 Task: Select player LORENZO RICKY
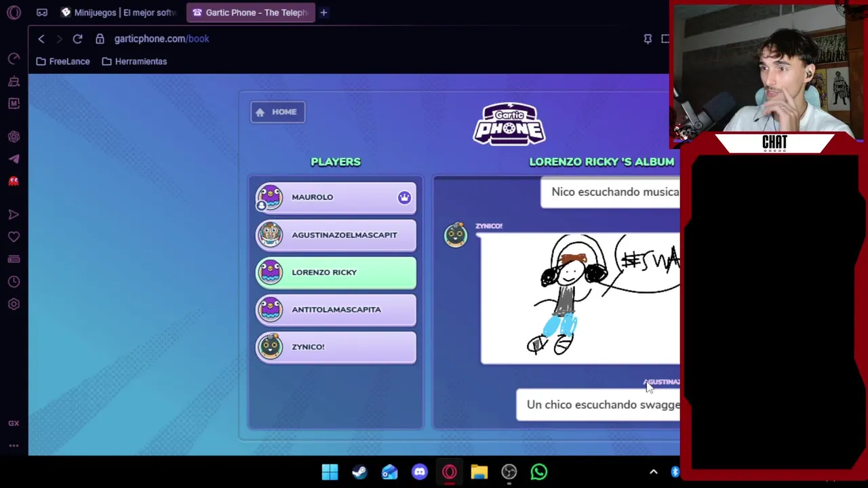click(x=336, y=272)
